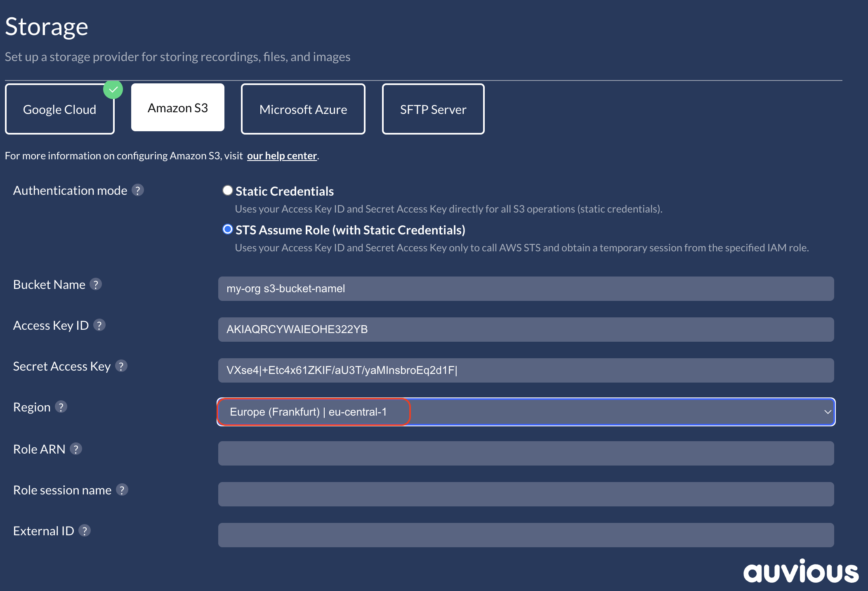The image size is (868, 591).
Task: Click the Region dropdown chevron arrow
Action: pyautogui.click(x=827, y=412)
